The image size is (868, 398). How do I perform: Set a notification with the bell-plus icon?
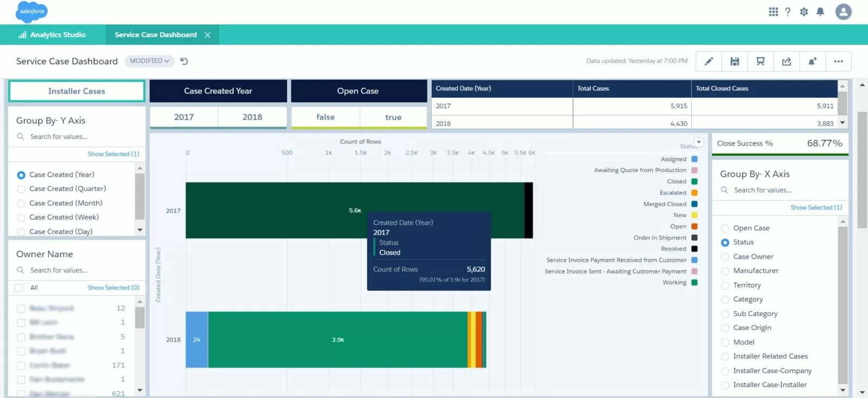812,61
